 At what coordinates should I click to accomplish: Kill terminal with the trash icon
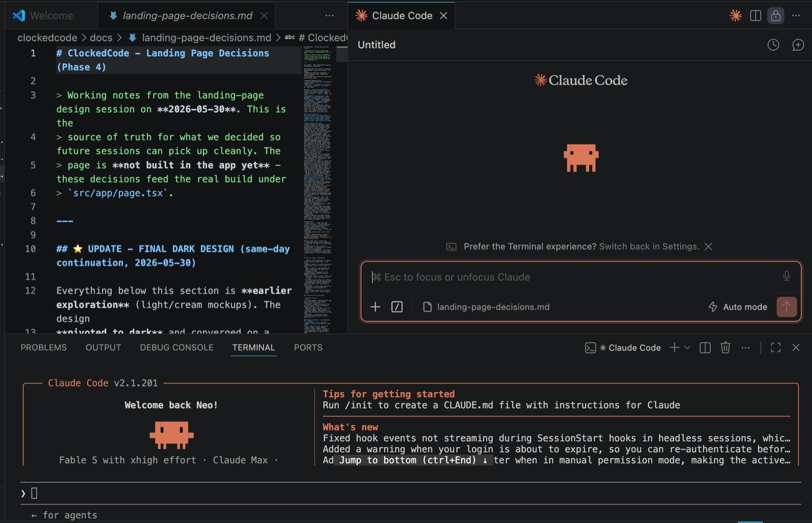[725, 347]
